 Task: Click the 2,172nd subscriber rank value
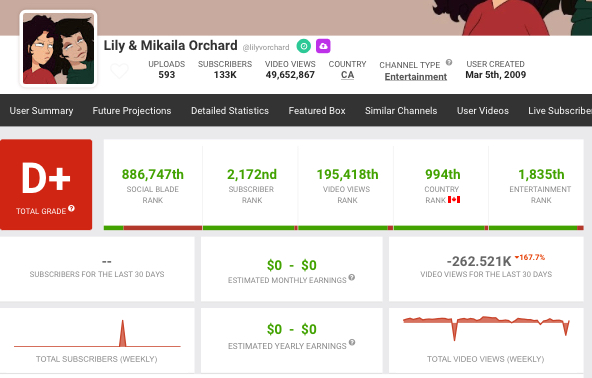pyautogui.click(x=252, y=174)
